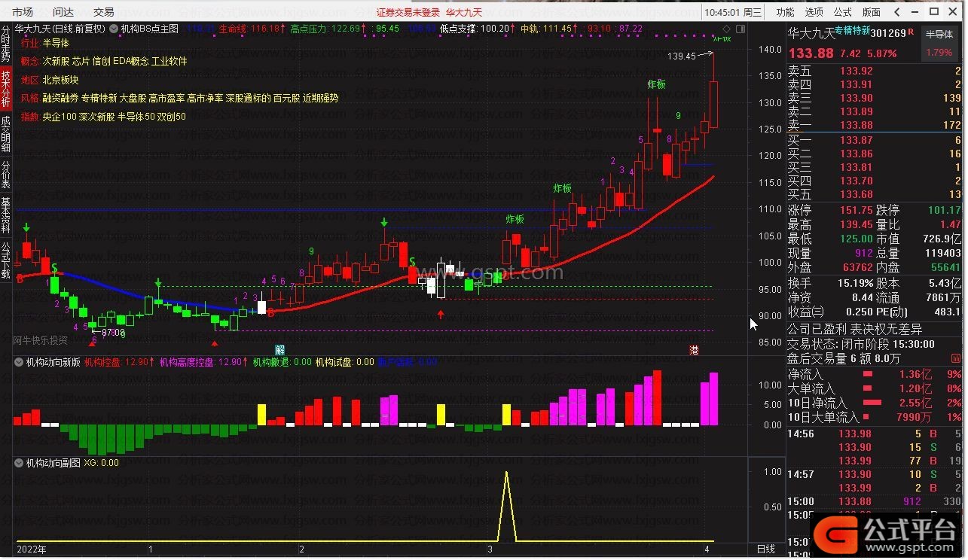Expand the 机构BS点主图 indicator dropdown

coord(115,29)
